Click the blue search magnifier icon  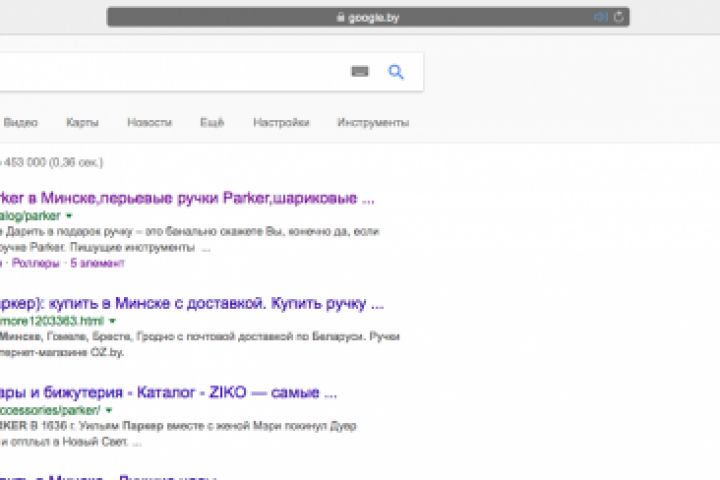pos(396,72)
